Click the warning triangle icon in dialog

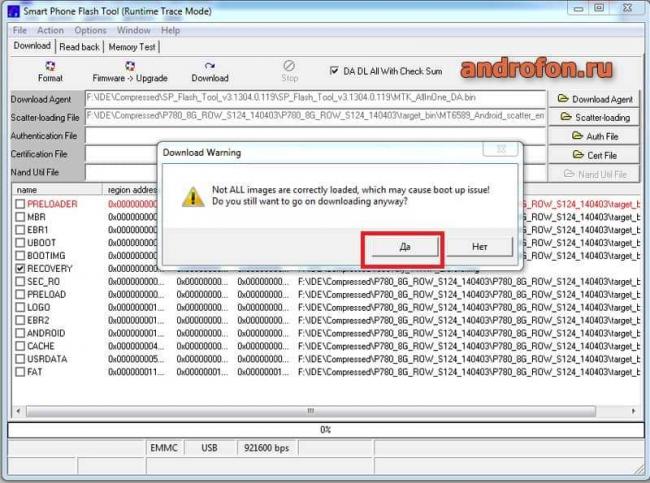193,197
